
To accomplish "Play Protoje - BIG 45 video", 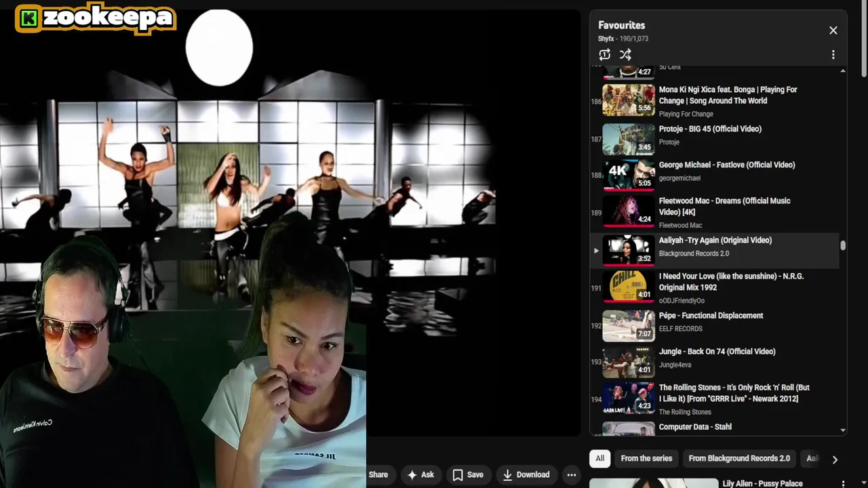I will (x=710, y=129).
